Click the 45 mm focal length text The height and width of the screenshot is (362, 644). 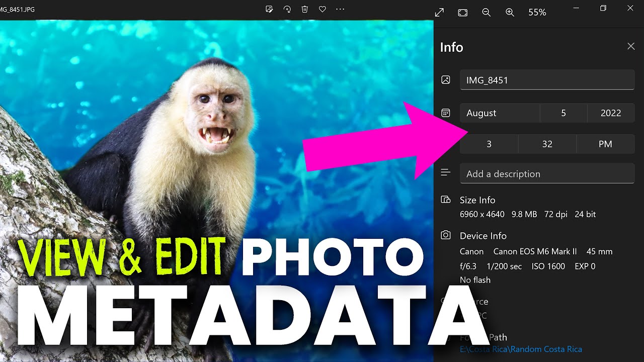pyautogui.click(x=600, y=251)
